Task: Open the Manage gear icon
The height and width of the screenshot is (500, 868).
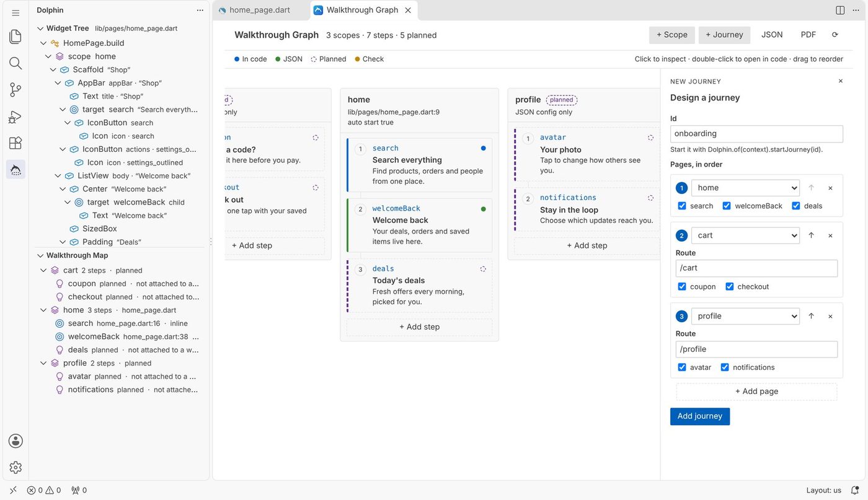Action: [15, 468]
